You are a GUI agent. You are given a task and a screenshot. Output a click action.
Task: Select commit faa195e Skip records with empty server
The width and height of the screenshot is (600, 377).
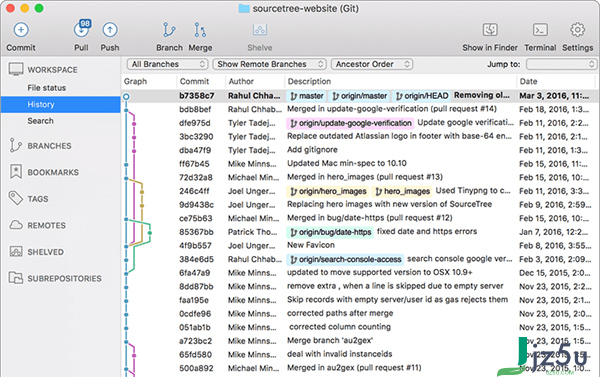pyautogui.click(x=360, y=300)
